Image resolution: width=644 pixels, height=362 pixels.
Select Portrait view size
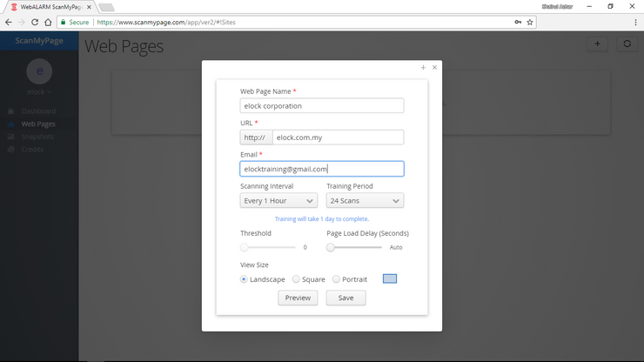click(x=336, y=279)
